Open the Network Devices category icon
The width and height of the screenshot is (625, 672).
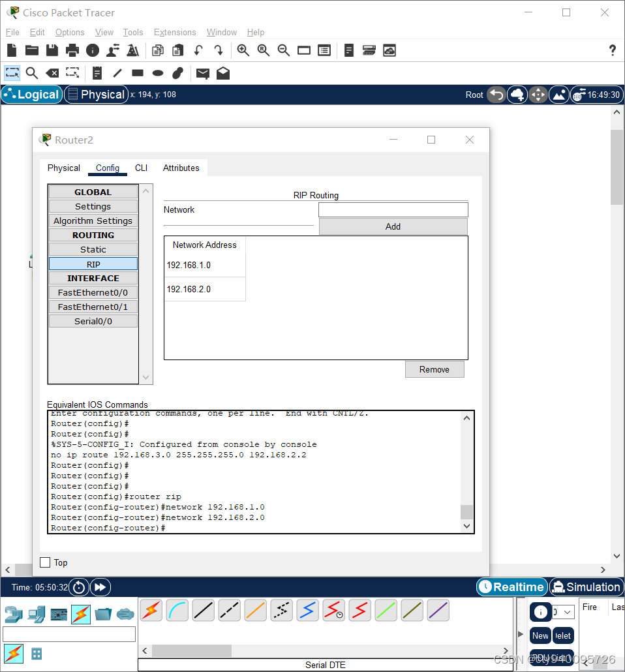(x=13, y=615)
